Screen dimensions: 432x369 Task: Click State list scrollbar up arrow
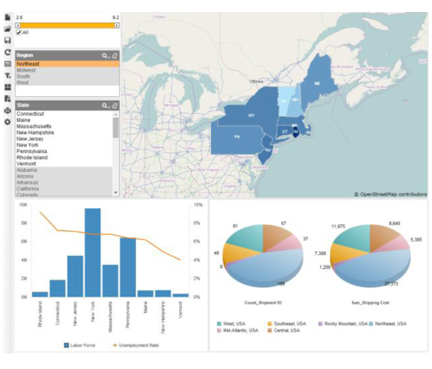pyautogui.click(x=116, y=114)
